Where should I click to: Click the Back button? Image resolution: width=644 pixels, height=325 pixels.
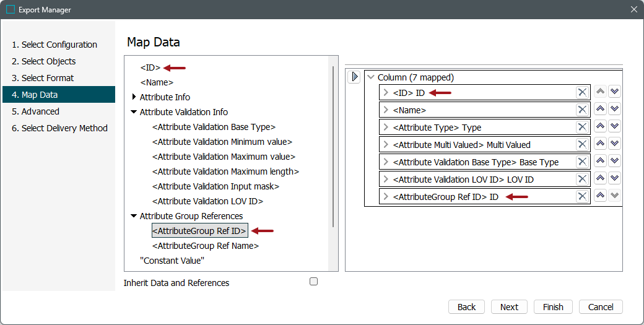(x=466, y=307)
